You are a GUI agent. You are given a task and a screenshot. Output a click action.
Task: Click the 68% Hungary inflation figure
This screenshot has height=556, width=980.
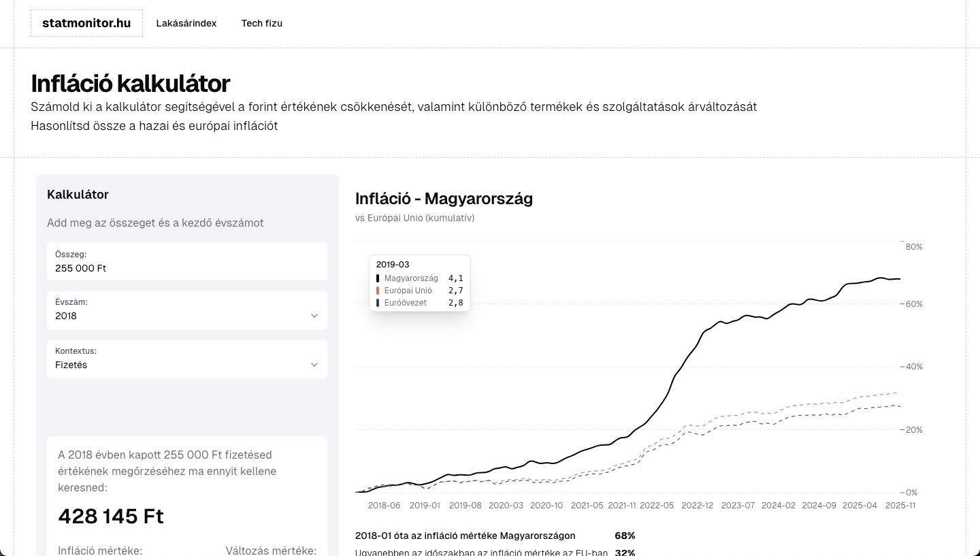(625, 536)
